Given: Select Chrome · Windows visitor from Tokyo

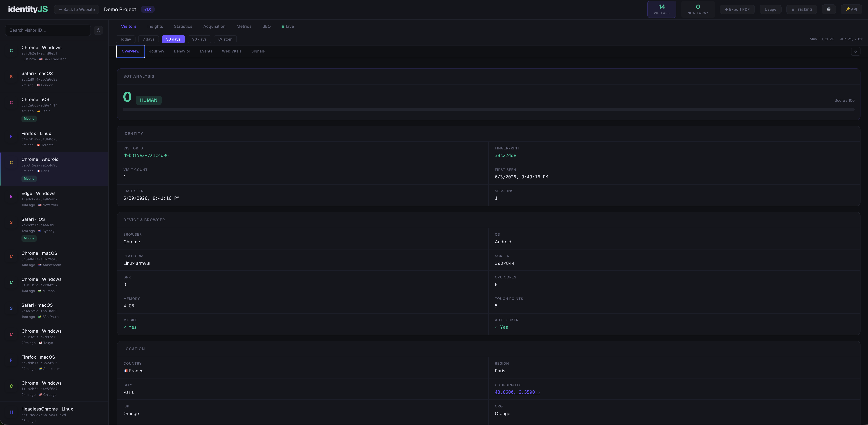Looking at the screenshot, I should pyautogui.click(x=54, y=337).
